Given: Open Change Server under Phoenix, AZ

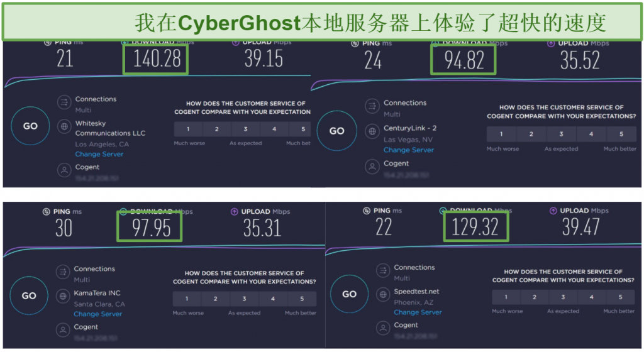Looking at the screenshot, I should [418, 312].
